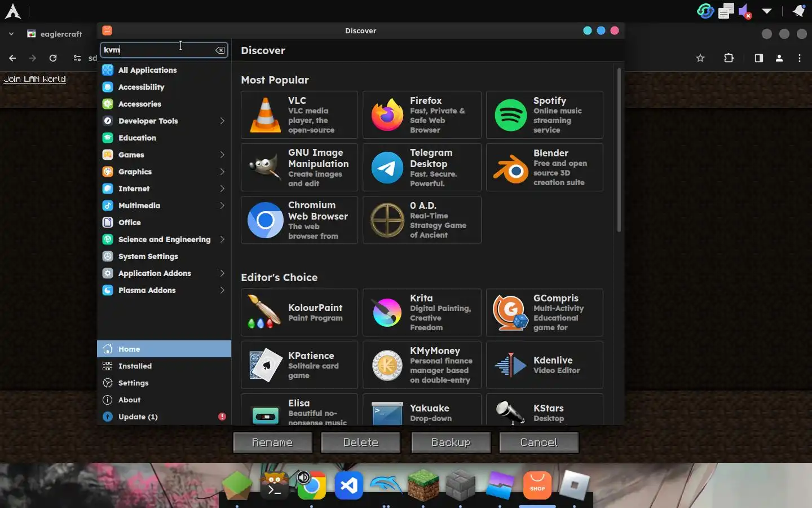Click the Rename button in eaglercraft
This screenshot has width=812, height=508.
(x=273, y=443)
